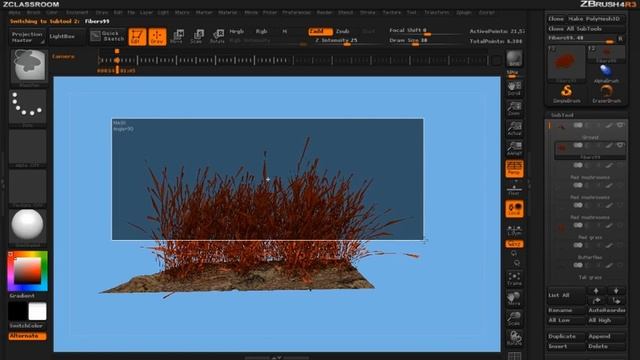Enable Zsub mode
640x360 pixels.
click(342, 31)
